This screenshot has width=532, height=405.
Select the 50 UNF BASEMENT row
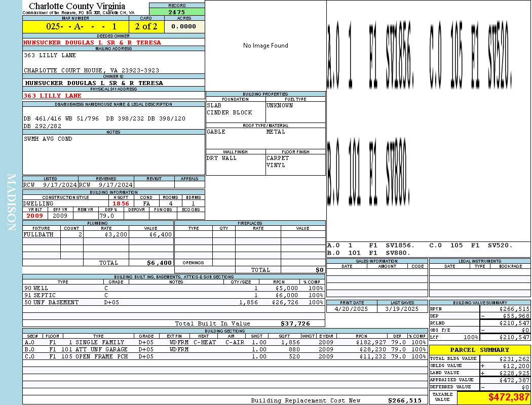pos(174,302)
